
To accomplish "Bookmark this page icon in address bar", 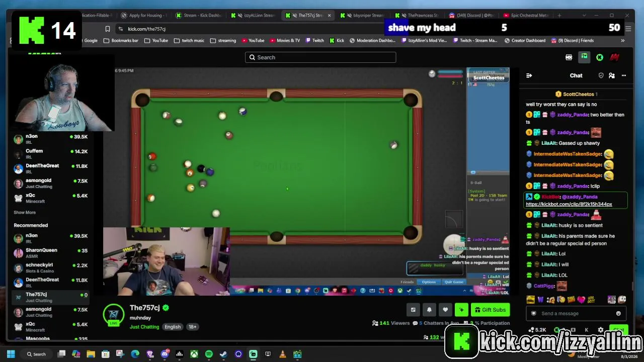I will tap(107, 29).
